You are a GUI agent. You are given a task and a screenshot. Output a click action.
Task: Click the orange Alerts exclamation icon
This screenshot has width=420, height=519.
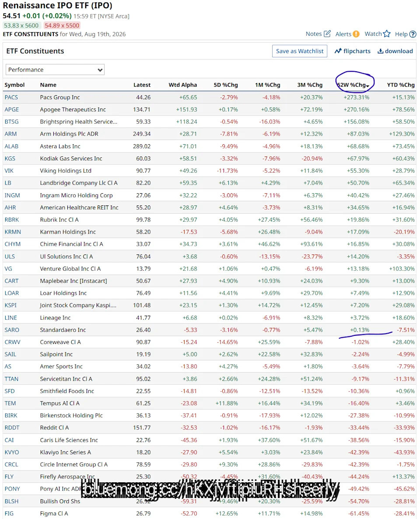(356, 34)
